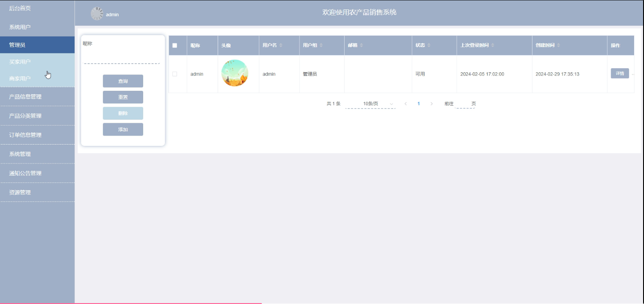Image resolution: width=644 pixels, height=304 pixels.
Task: Sort table by 用户组 column arrows
Action: (321, 45)
